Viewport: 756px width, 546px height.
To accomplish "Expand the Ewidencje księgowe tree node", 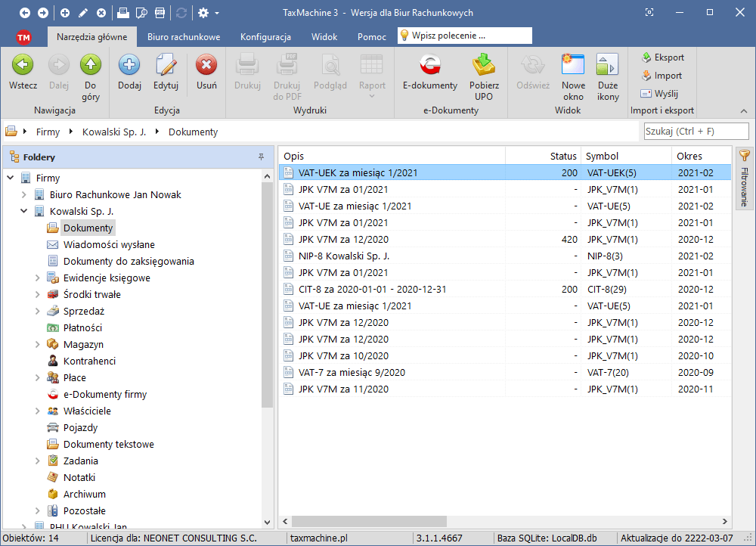I will pos(37,278).
